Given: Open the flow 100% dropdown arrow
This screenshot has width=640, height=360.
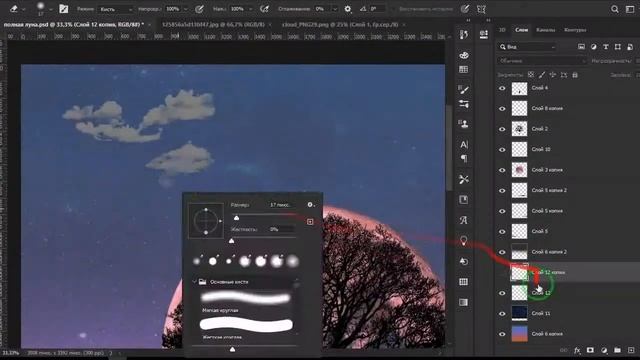Looking at the screenshot, I should [250, 9].
